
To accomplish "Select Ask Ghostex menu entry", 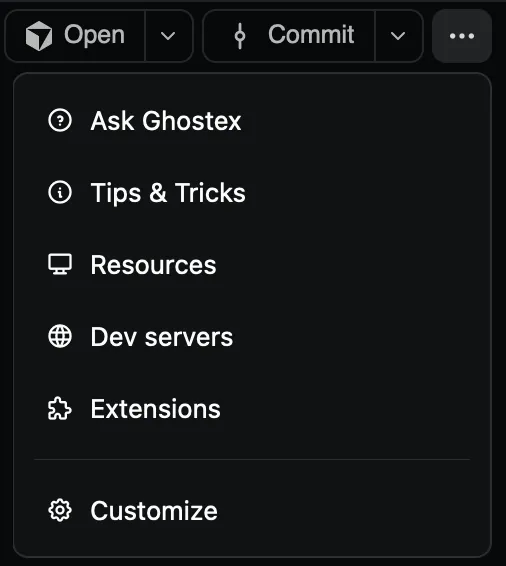I will point(252,121).
